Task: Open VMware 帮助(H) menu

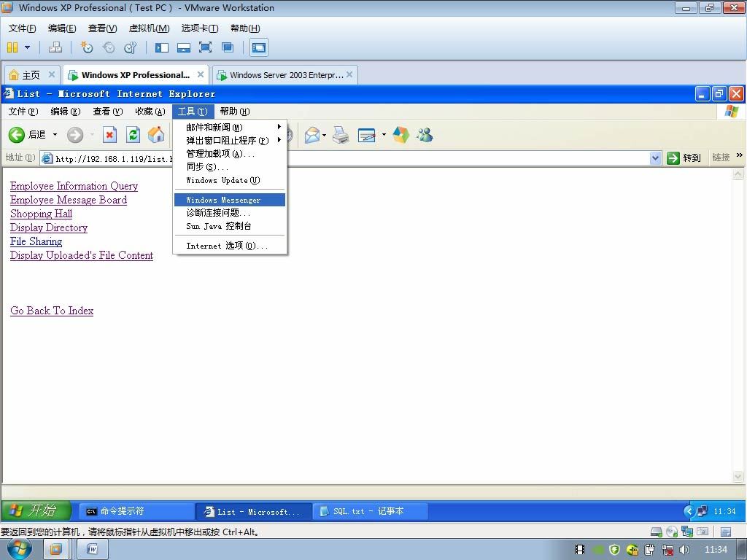Action: point(245,28)
